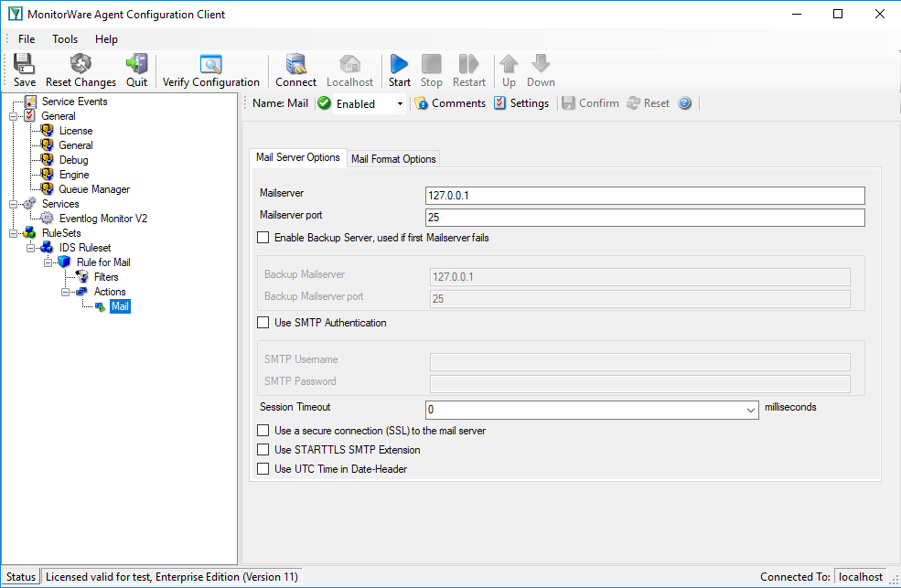Switch to Mail Server Options tab
This screenshot has width=901, height=588.
[297, 157]
